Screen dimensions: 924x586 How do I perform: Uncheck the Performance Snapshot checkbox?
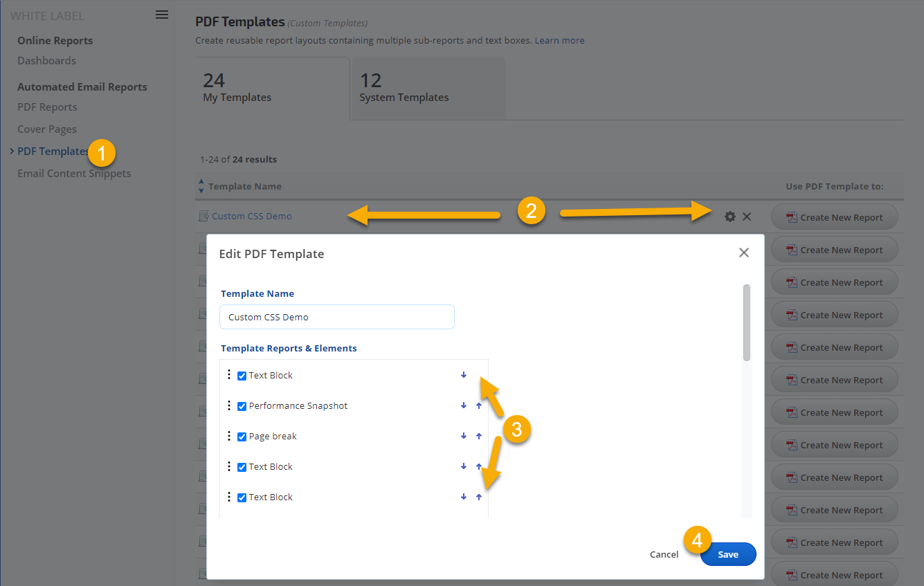tap(242, 406)
